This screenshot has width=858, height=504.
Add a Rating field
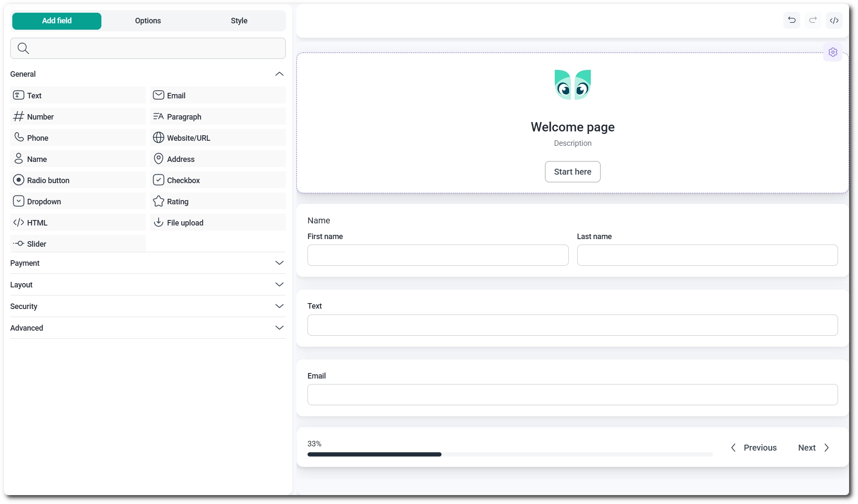[218, 201]
